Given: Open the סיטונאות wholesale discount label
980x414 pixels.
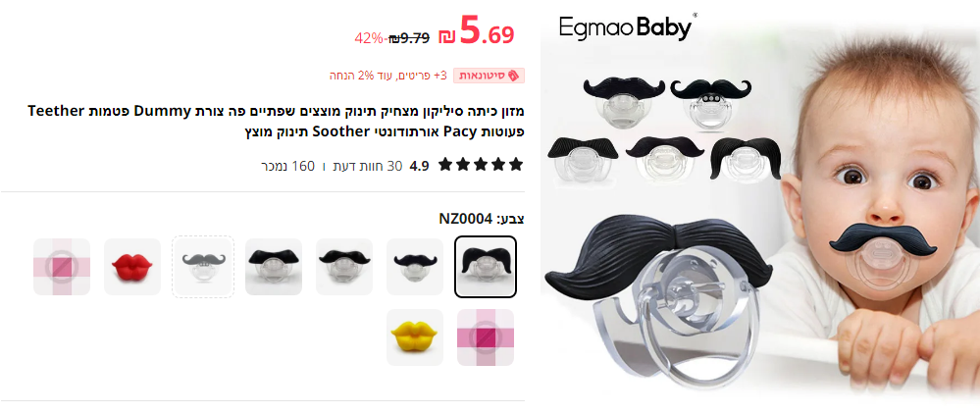Looking at the screenshot, I should [489, 76].
